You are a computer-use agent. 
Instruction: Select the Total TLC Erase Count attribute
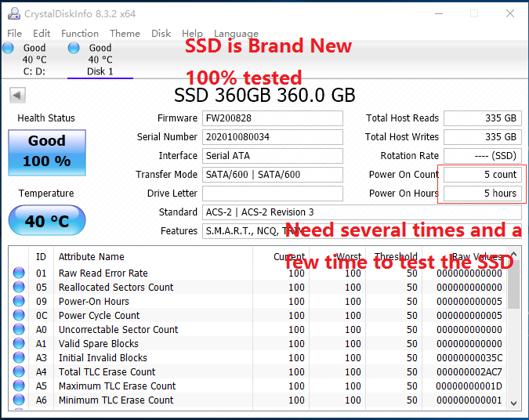click(258, 372)
